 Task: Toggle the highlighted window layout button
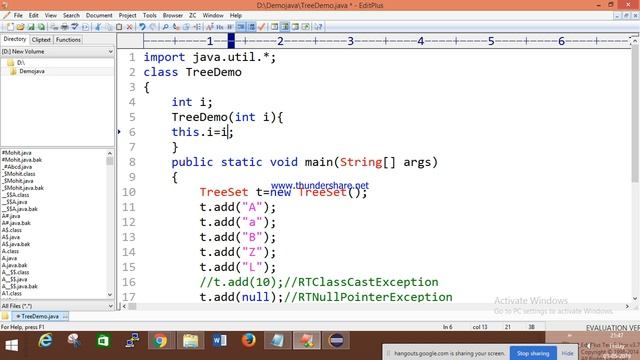(x=285, y=27)
